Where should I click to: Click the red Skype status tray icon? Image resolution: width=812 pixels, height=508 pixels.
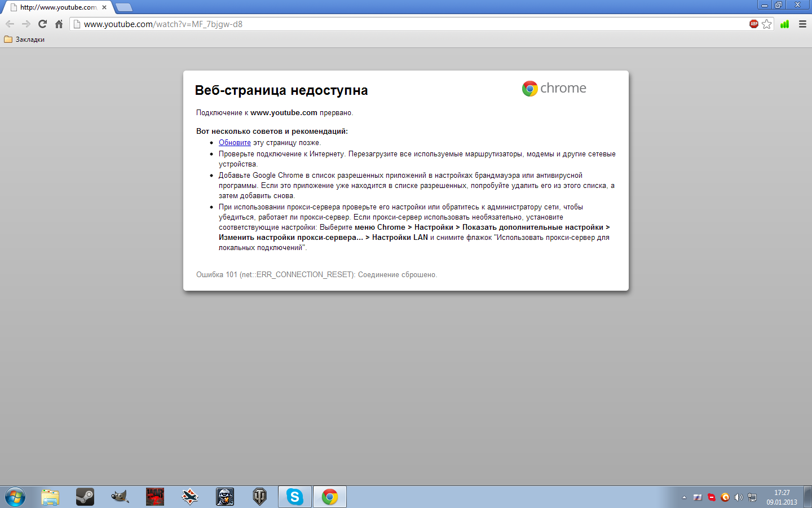(x=712, y=497)
